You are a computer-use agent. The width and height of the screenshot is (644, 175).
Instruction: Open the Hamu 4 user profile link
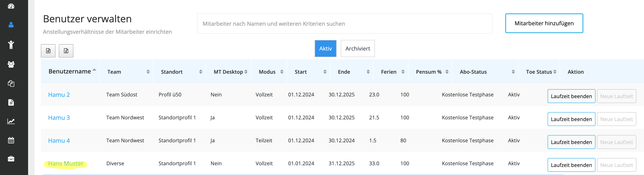click(59, 141)
